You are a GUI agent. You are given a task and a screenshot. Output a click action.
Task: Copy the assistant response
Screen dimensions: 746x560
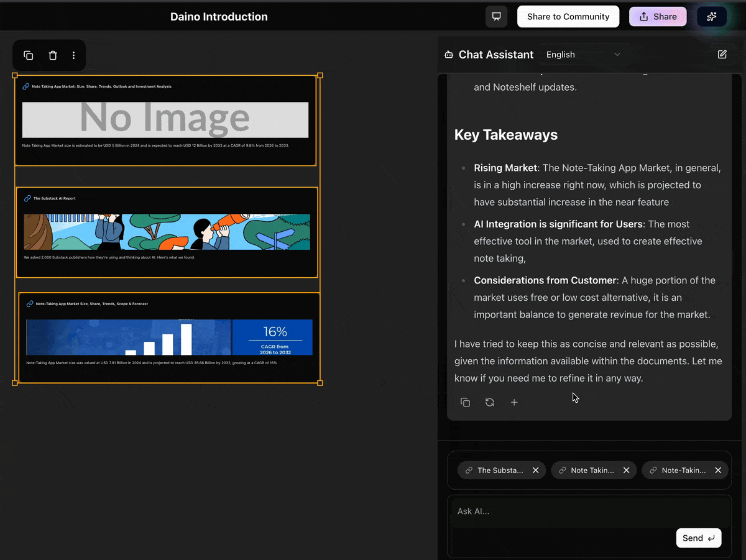[x=465, y=402]
